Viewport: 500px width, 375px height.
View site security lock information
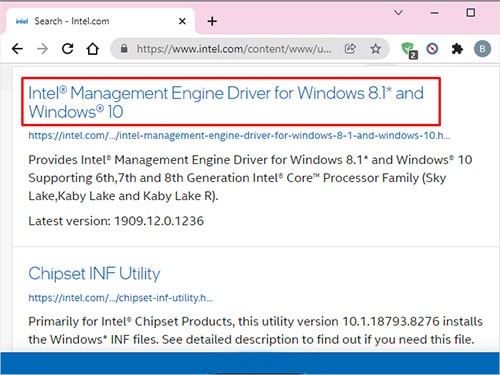[124, 49]
